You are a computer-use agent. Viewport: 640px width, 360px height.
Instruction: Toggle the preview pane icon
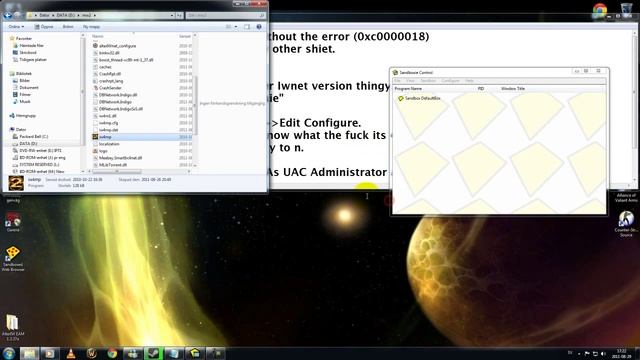[x=247, y=27]
